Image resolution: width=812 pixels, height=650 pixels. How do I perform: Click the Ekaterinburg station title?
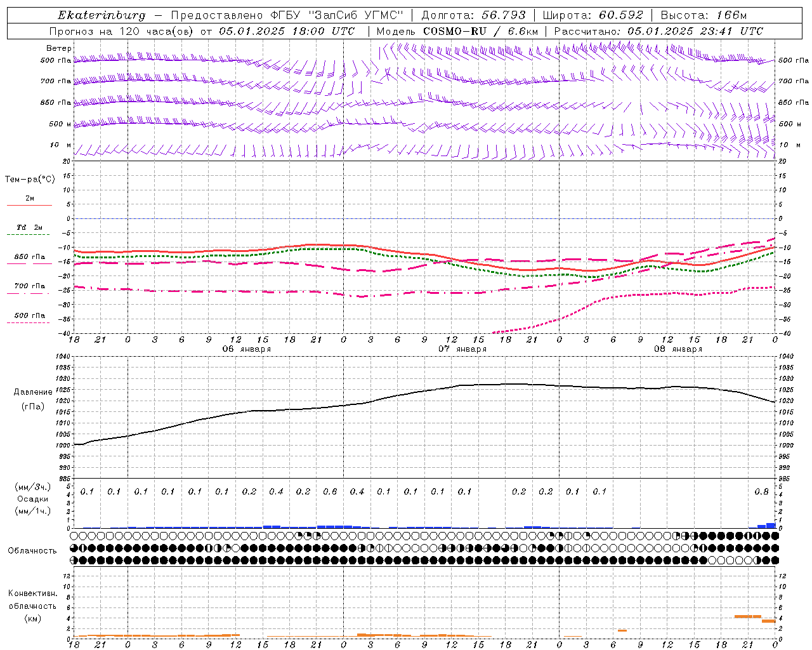pos(101,15)
